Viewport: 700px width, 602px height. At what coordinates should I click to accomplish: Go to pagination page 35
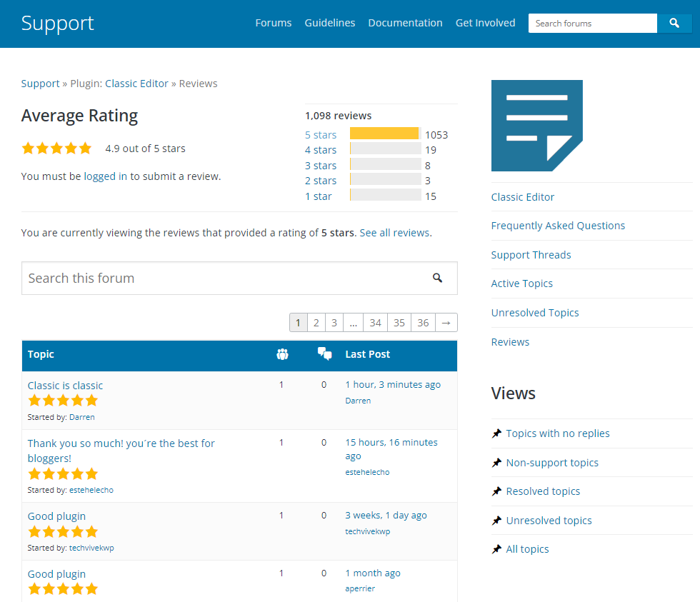point(399,323)
